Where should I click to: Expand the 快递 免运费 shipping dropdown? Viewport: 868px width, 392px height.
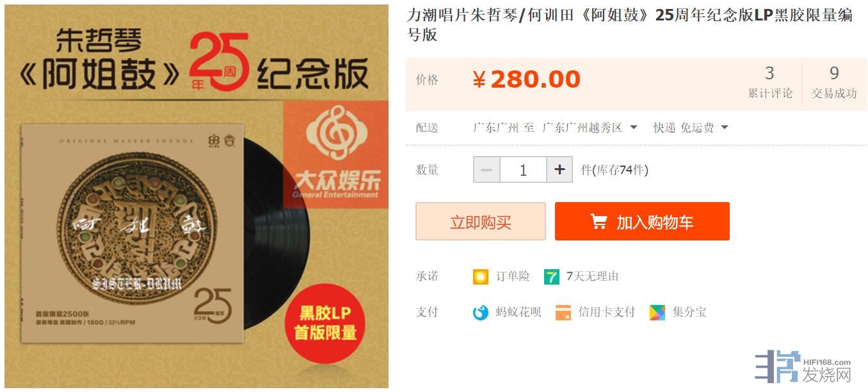(691, 128)
